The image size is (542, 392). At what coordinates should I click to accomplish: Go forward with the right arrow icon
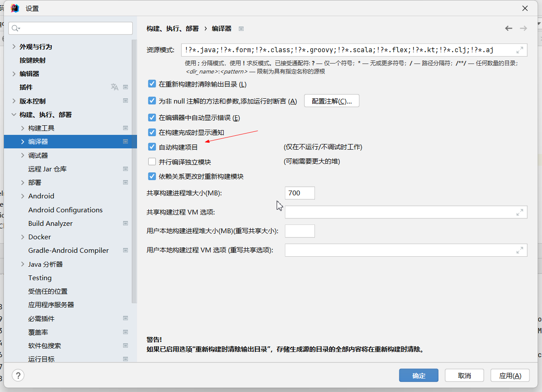point(523,28)
